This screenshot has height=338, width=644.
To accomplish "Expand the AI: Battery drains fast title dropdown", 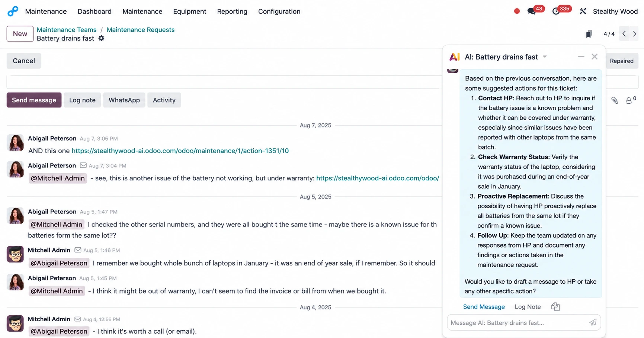I will coord(545,57).
